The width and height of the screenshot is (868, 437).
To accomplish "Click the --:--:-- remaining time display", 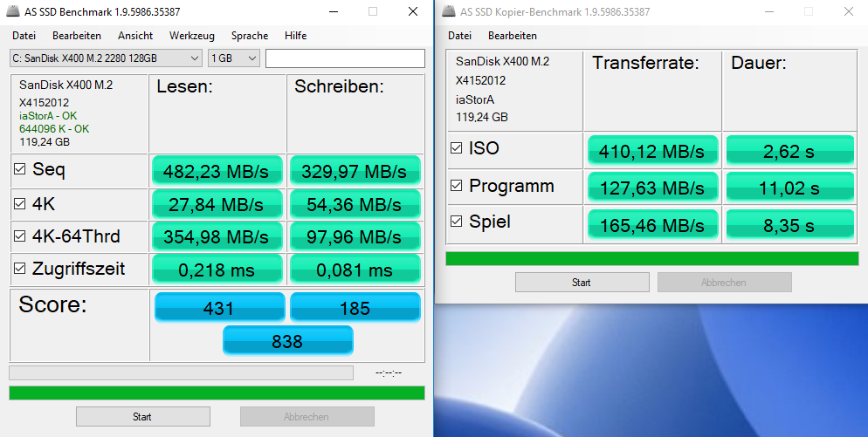I will [389, 372].
